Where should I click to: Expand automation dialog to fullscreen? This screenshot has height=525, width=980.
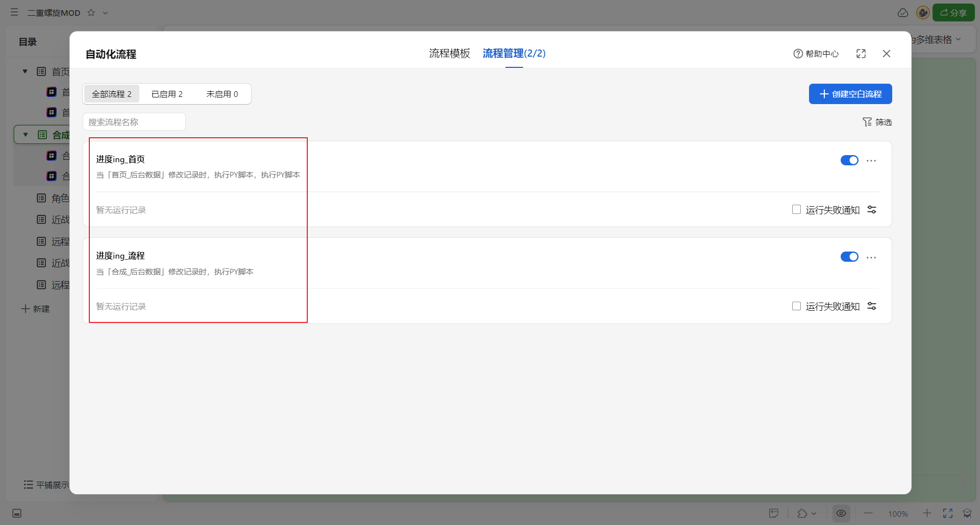click(861, 54)
